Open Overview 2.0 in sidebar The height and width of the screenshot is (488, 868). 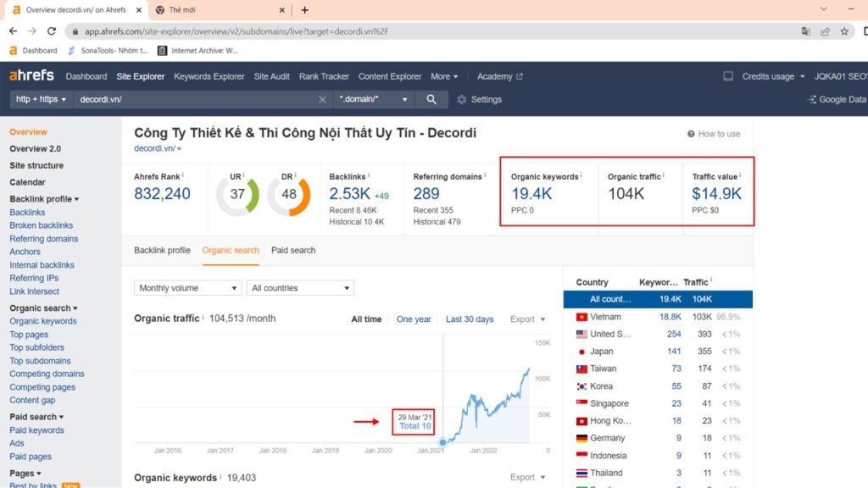(x=35, y=149)
